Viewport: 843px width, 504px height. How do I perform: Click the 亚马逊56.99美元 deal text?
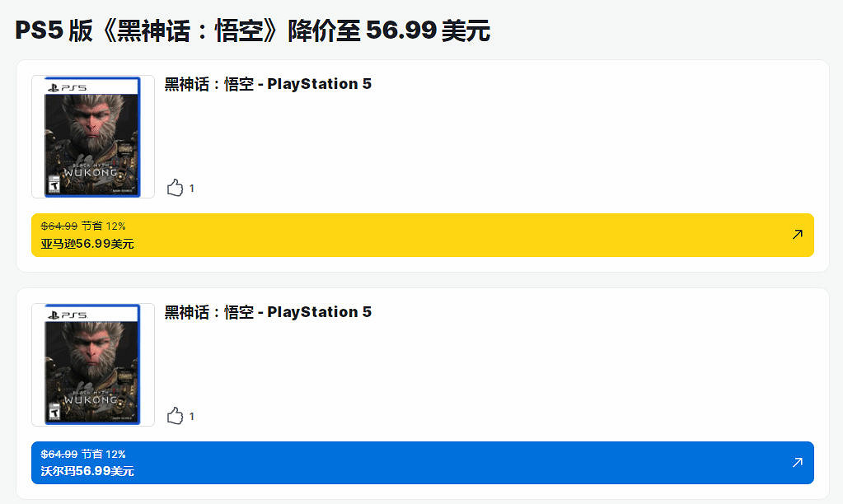[87, 244]
